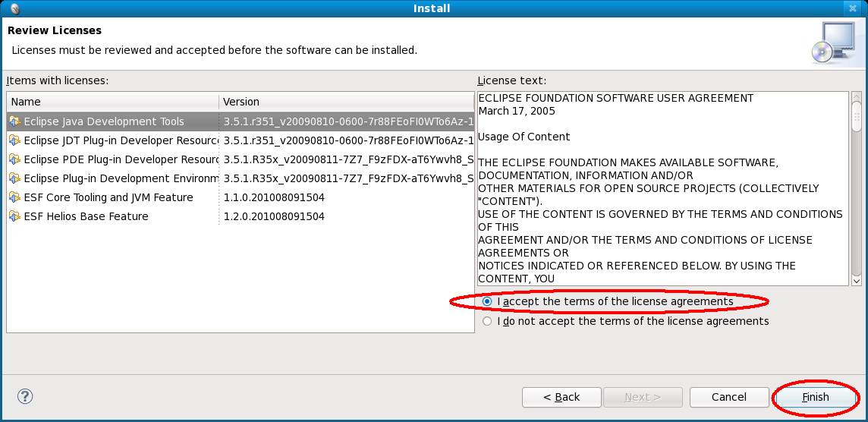Select the do not accept terms radio button
The height and width of the screenshot is (422, 868).
(x=486, y=321)
